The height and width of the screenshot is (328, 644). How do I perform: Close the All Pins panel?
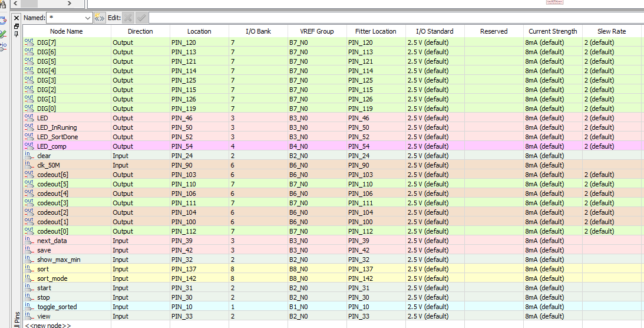pyautogui.click(x=16, y=18)
